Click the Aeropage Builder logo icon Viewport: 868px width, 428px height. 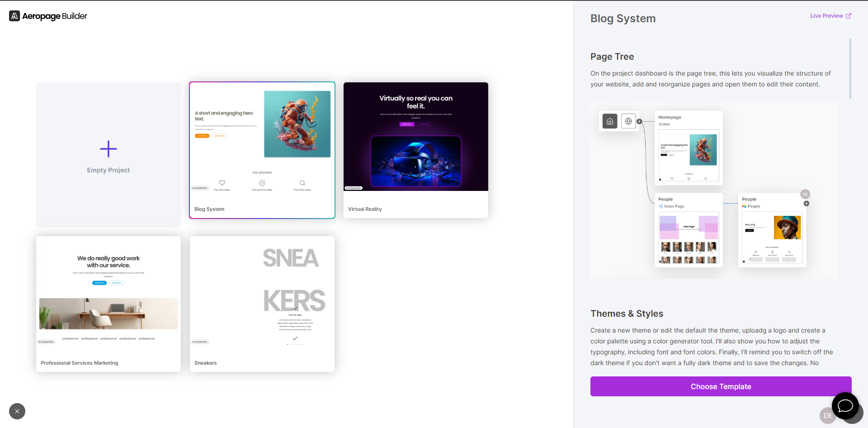[x=14, y=16]
